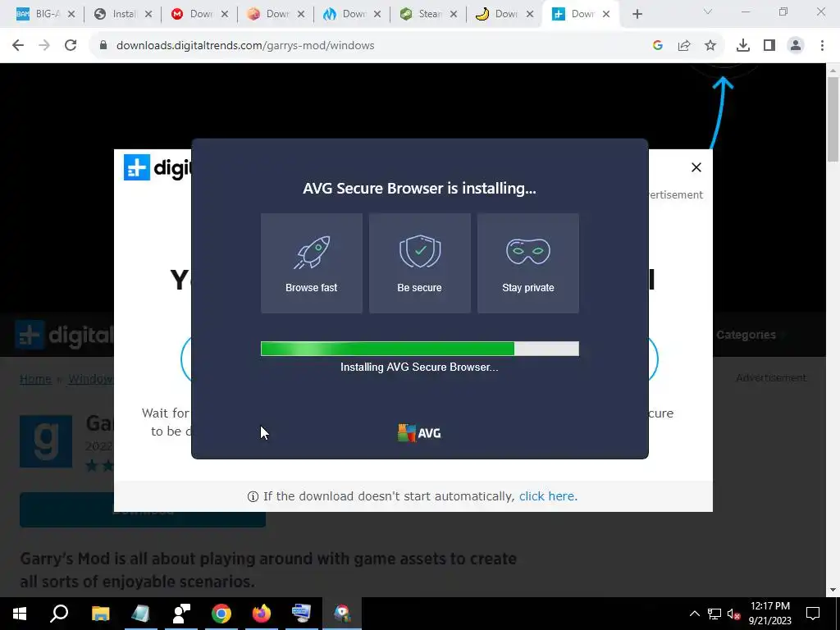Switch to the banana icon Down tab
Viewport: 840px width, 630px height.
[504, 14]
